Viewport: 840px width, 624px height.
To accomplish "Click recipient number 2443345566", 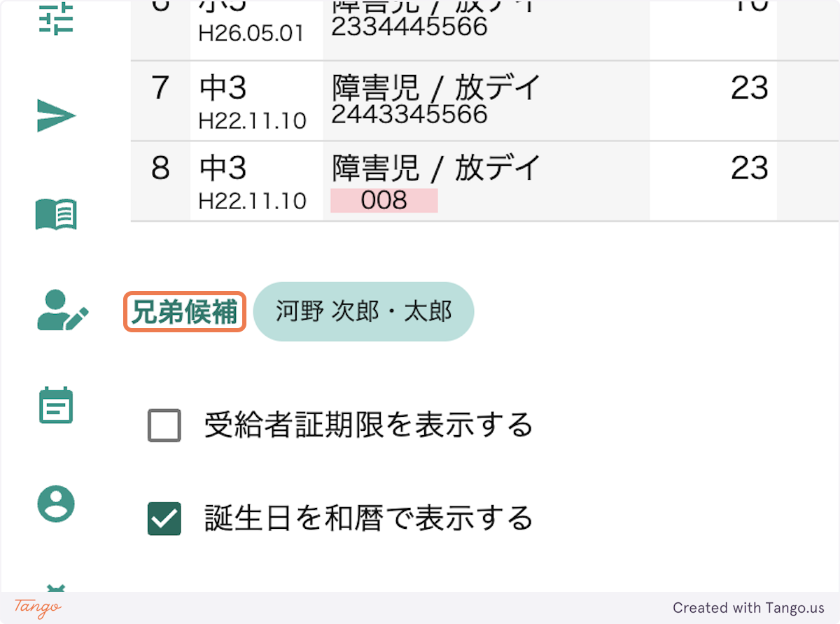I will (409, 114).
